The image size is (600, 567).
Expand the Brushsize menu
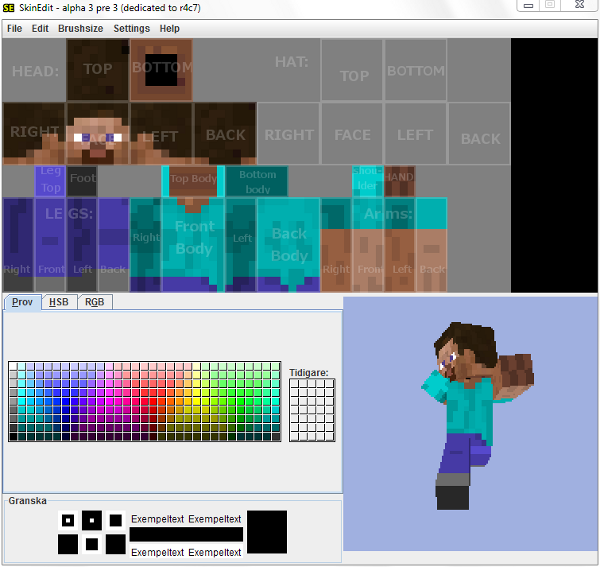click(80, 29)
